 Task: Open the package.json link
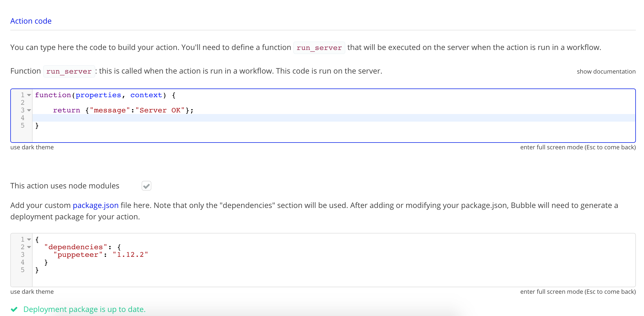[x=95, y=205]
